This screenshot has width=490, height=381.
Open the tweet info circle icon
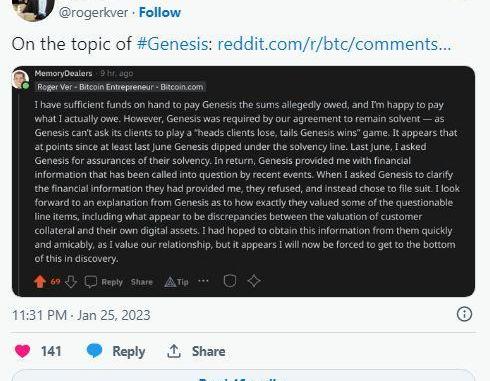point(464,314)
